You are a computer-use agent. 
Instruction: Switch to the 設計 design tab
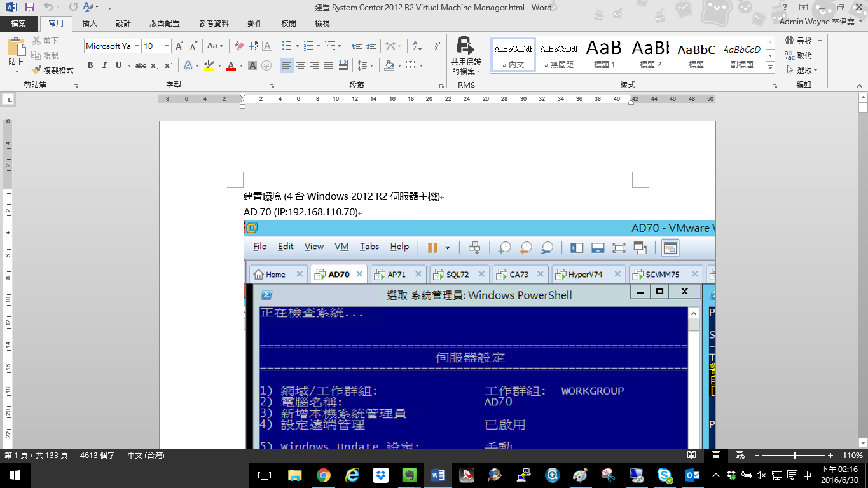pos(123,24)
